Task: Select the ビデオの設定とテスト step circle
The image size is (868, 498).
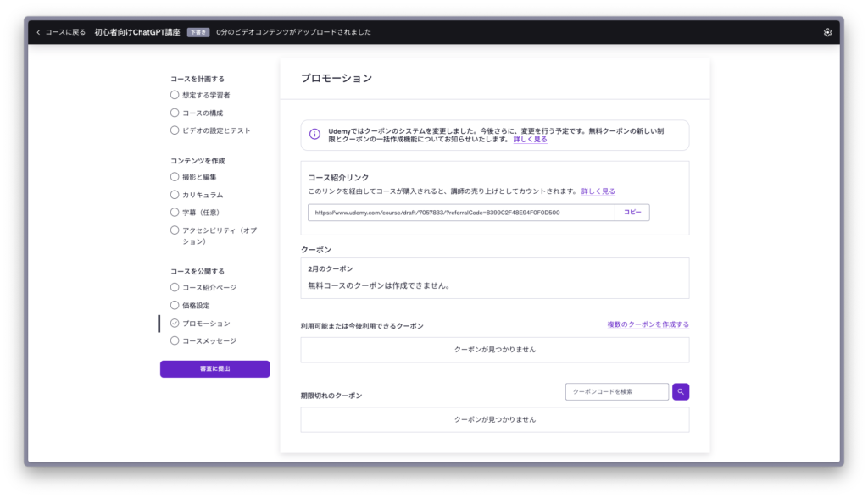Action: coord(175,130)
